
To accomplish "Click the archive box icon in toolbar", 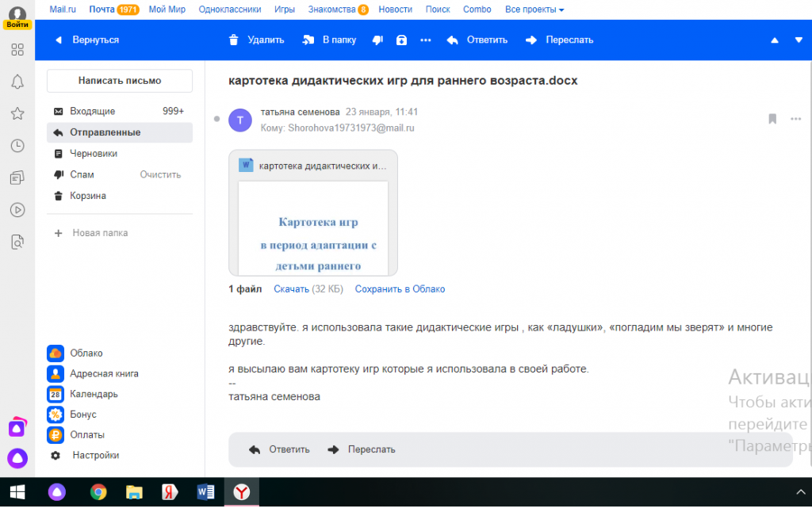I will tap(401, 40).
